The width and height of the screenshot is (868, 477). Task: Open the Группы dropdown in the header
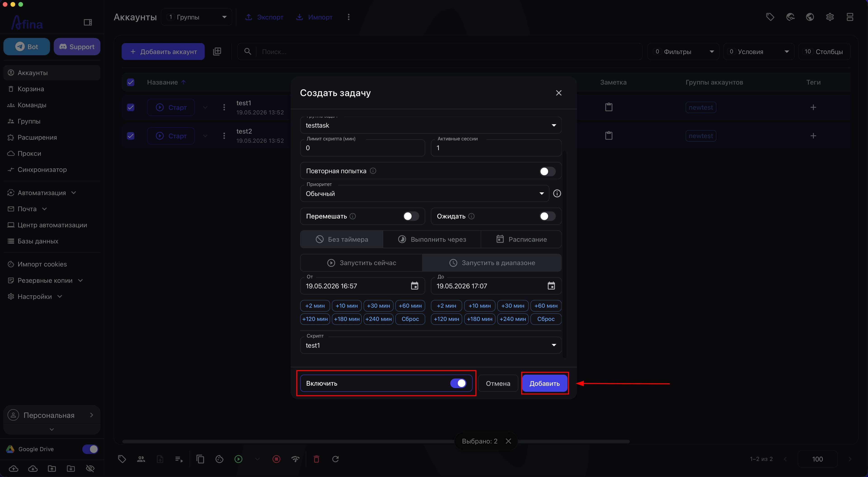click(196, 17)
